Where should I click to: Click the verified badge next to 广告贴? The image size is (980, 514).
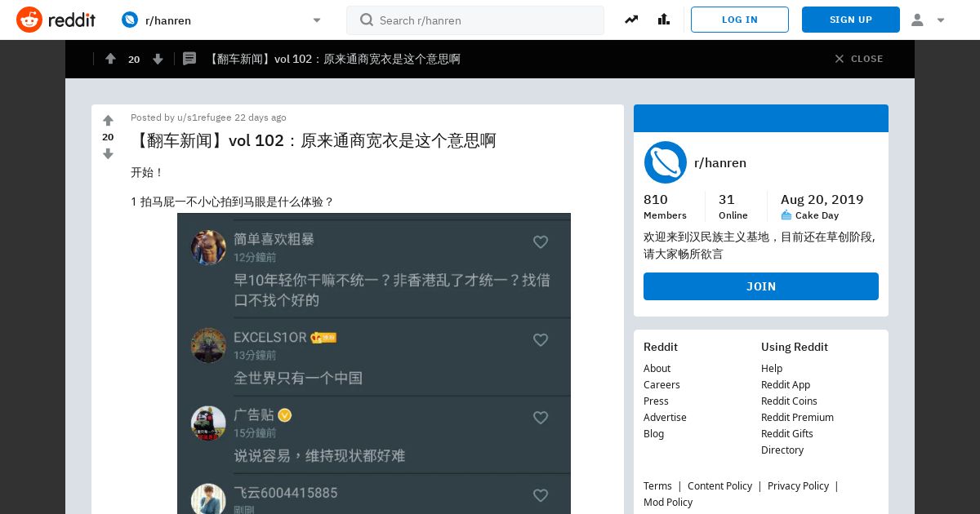(x=284, y=415)
